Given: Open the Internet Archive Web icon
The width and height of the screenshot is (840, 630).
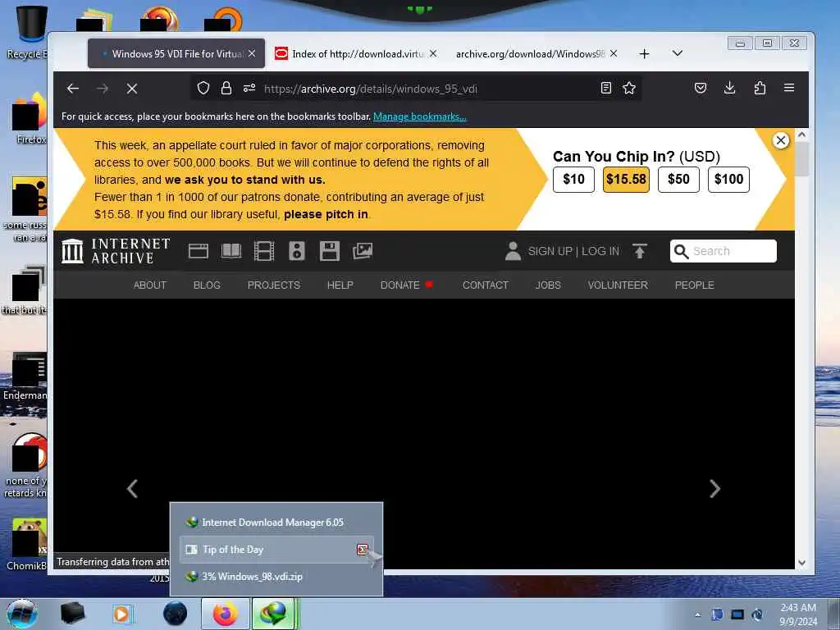Looking at the screenshot, I should [199, 251].
